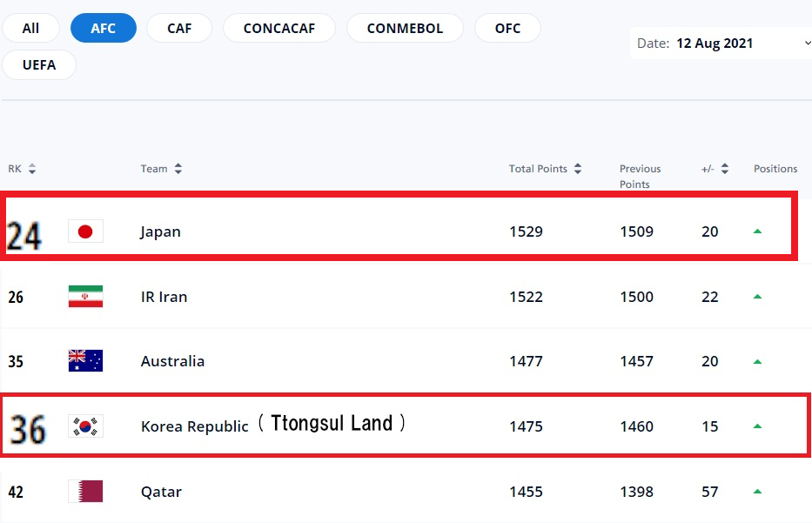The height and width of the screenshot is (523, 812).
Task: Open the IR Iran team link
Action: point(164,297)
